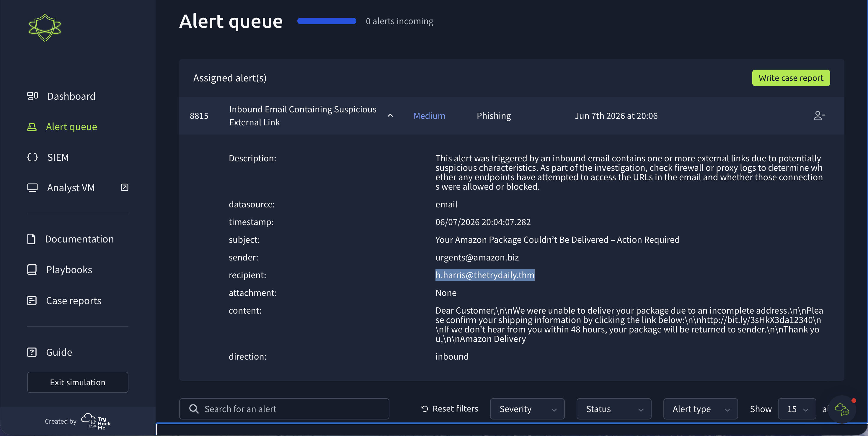Click the Case reports list icon

coord(32,301)
